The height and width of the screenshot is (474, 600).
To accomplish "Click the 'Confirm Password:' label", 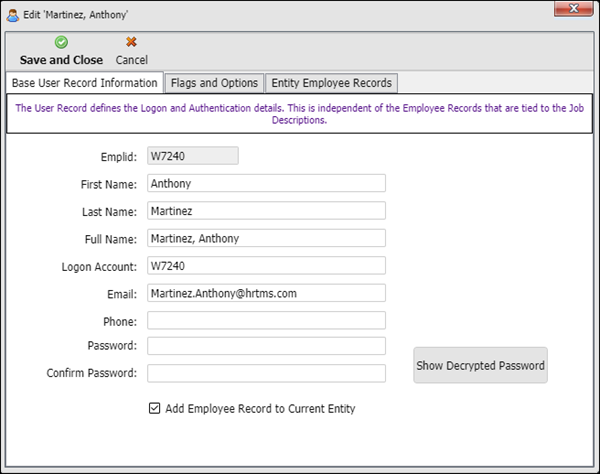I will (91, 373).
